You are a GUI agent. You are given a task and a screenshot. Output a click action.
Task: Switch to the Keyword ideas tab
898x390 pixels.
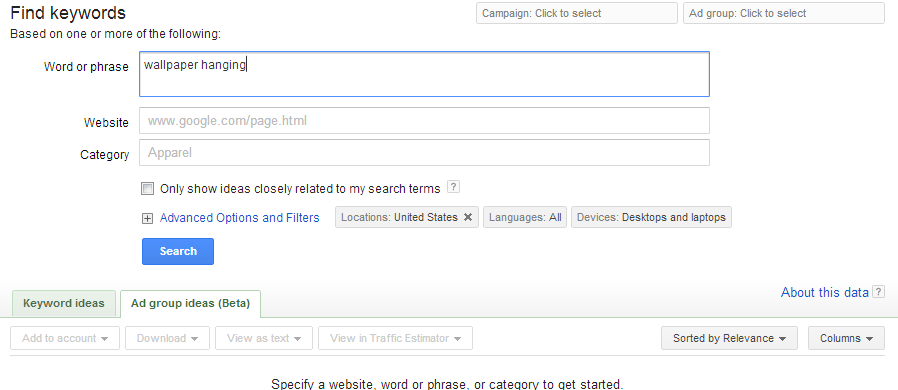[64, 304]
